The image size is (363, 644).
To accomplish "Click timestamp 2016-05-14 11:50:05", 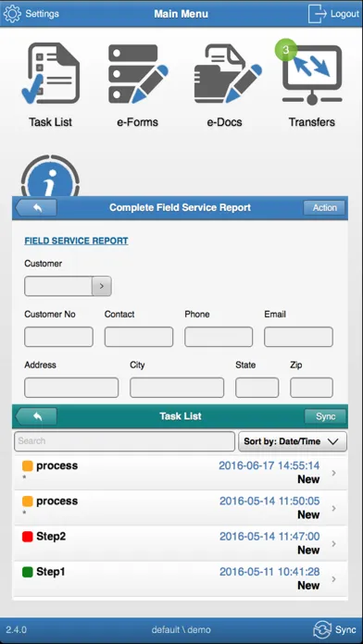I will pos(269,502).
